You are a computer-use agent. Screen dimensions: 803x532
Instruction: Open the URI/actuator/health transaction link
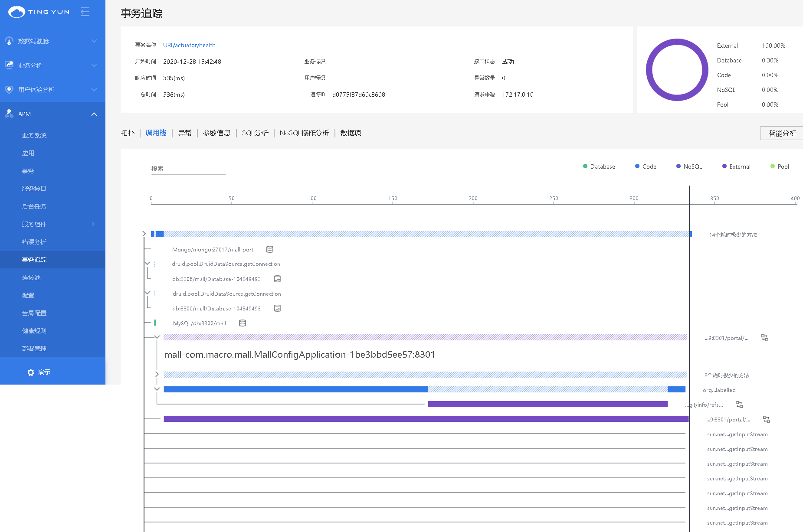[x=189, y=45]
